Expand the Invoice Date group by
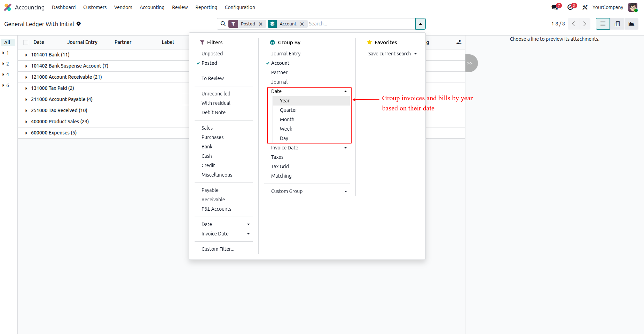Viewport: 644px width, 334px height. click(x=309, y=148)
